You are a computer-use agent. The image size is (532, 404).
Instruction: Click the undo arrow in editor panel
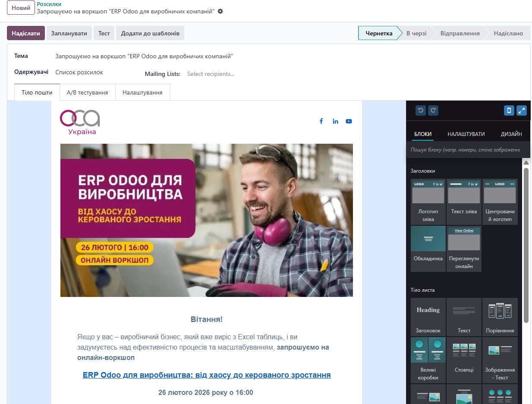click(x=421, y=110)
